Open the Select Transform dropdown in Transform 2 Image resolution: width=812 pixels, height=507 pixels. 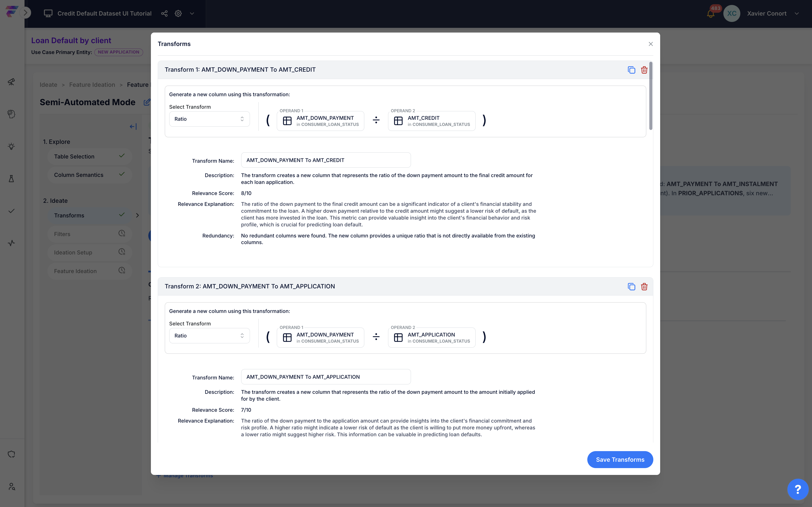click(209, 336)
